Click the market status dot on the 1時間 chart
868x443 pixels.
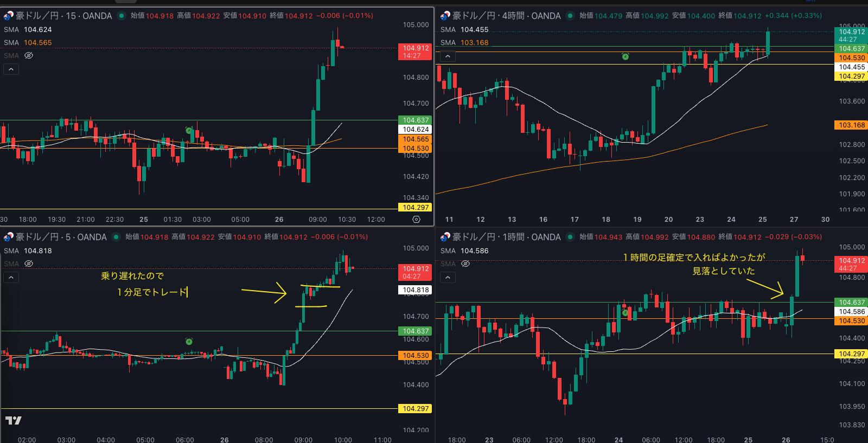click(x=570, y=237)
